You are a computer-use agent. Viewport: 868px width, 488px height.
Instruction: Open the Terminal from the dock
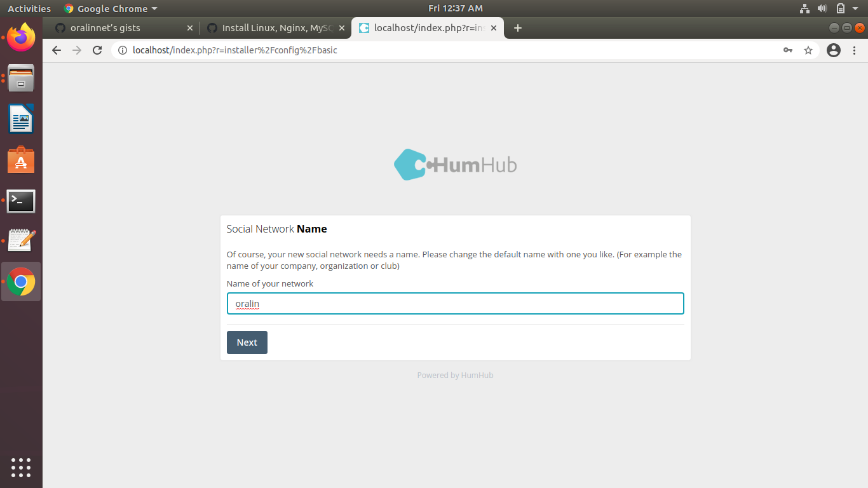tap(21, 201)
